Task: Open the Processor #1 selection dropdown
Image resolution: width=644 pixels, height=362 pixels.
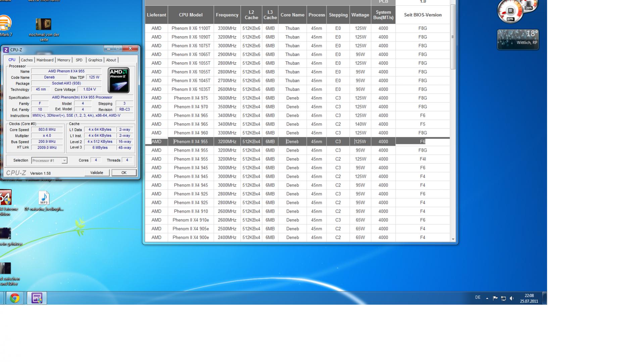Action: (x=49, y=160)
